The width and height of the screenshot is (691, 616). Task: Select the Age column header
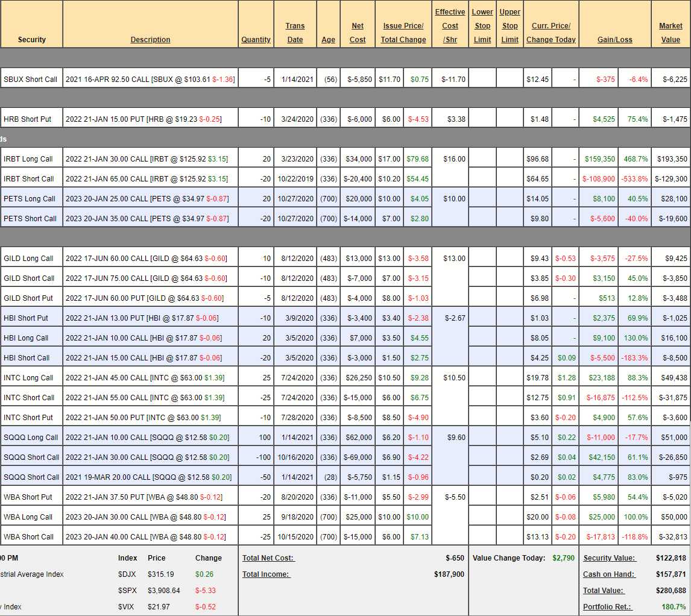tap(328, 40)
